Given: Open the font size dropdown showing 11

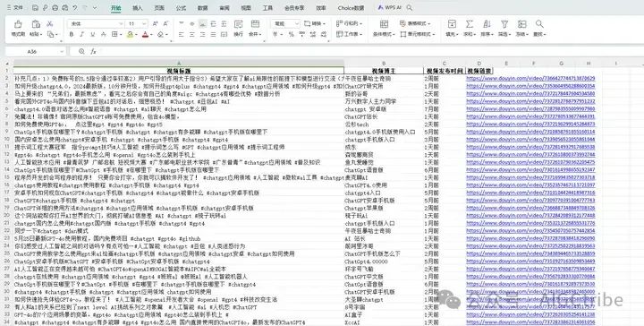Looking at the screenshot, I should [x=144, y=24].
